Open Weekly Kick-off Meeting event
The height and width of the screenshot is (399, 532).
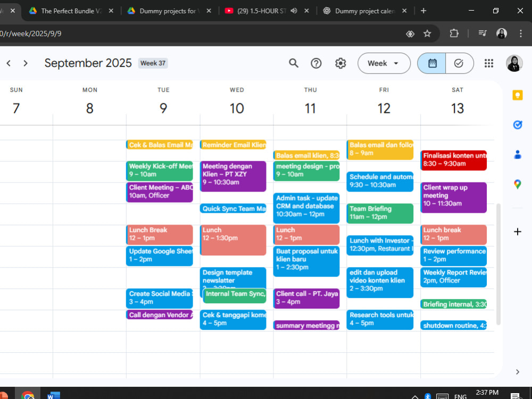[x=160, y=171]
